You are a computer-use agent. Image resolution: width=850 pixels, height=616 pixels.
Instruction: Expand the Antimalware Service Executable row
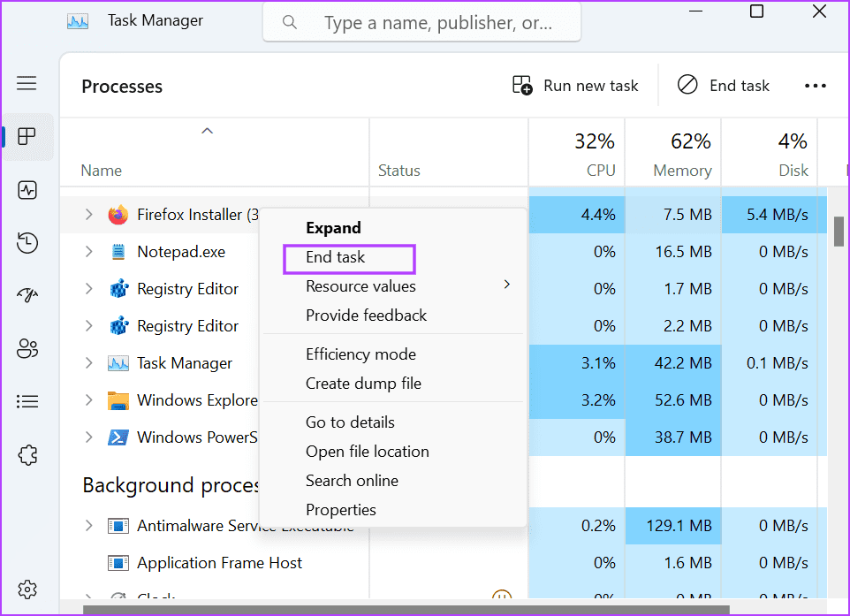tap(89, 526)
